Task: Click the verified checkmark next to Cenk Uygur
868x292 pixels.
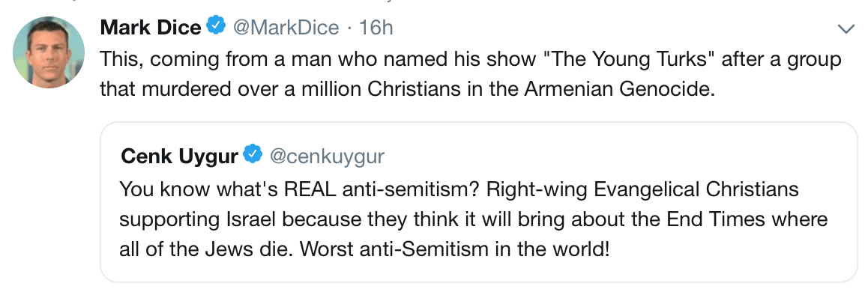Action: (253, 156)
